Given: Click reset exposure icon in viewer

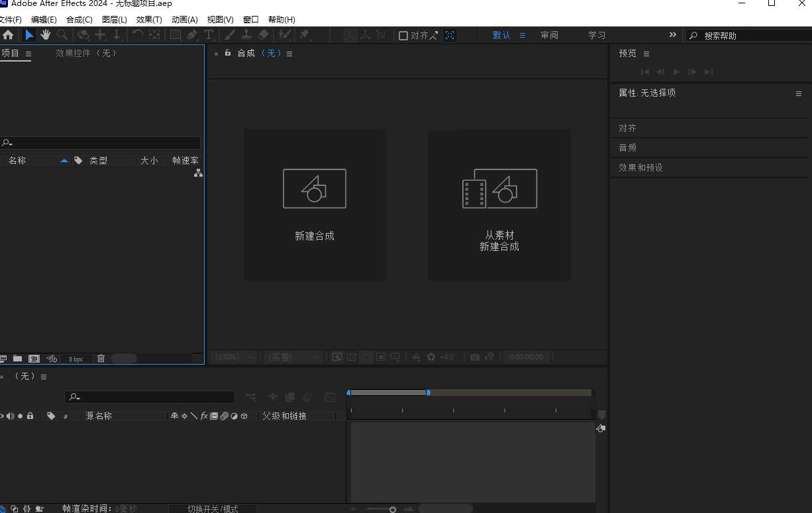Looking at the screenshot, I should point(431,357).
